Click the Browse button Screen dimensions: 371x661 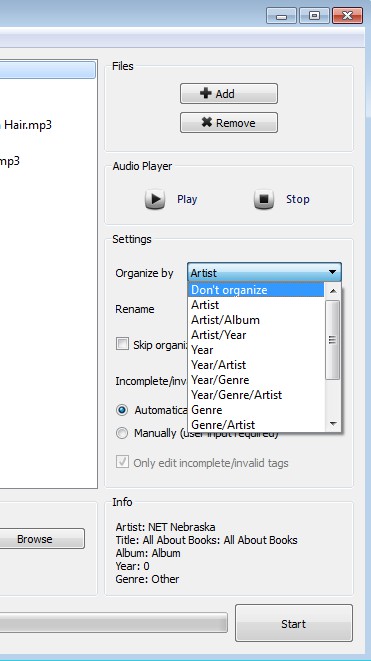pos(35,539)
